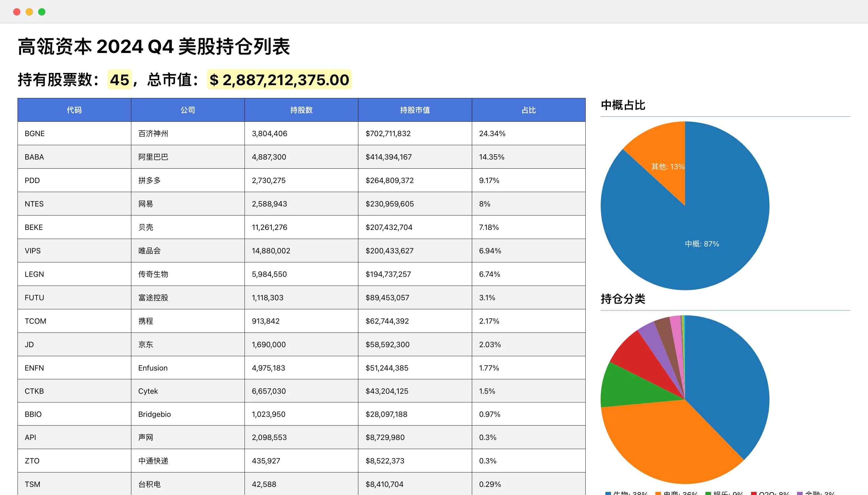Click the 24.34% percentage cell

pyautogui.click(x=529, y=133)
